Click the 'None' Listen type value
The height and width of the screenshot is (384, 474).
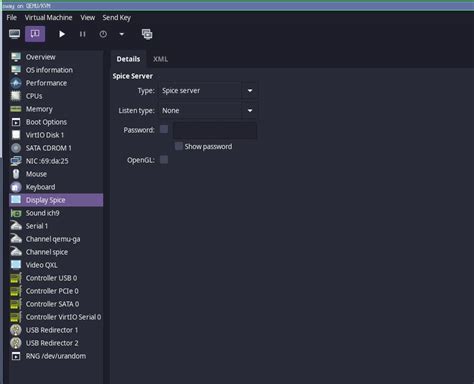(171, 110)
